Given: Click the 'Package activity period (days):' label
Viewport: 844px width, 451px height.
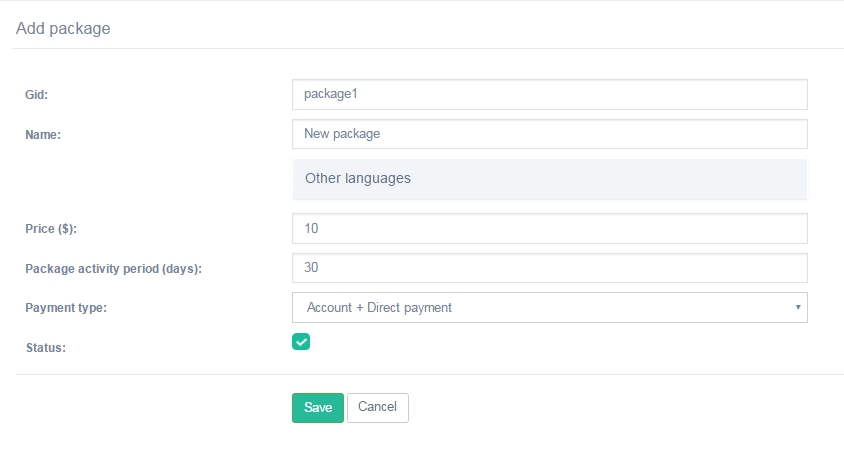Looking at the screenshot, I should [x=113, y=269].
